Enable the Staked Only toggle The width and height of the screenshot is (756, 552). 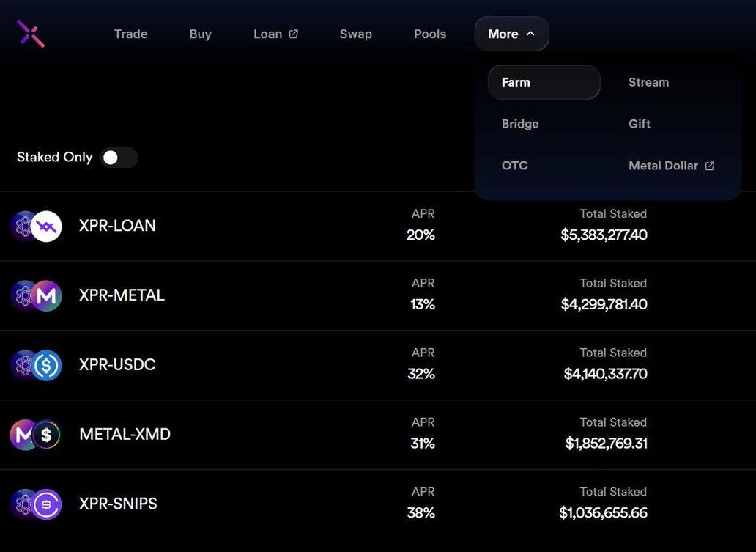point(119,158)
